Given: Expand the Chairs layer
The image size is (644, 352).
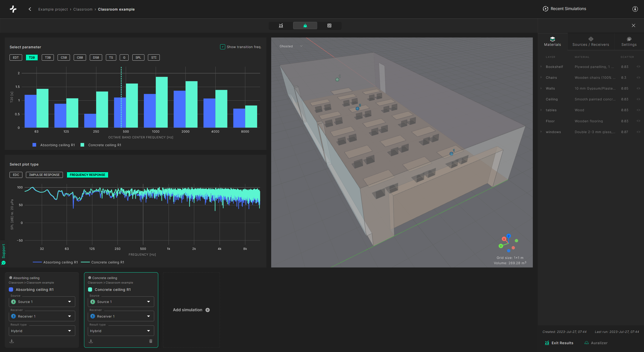Looking at the screenshot, I should point(541,77).
